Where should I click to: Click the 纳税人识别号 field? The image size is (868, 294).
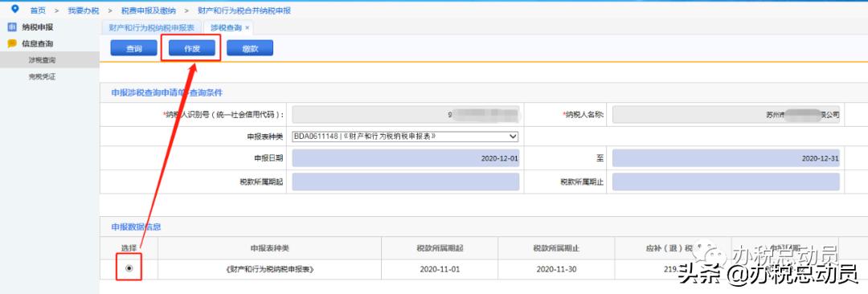[x=406, y=115]
